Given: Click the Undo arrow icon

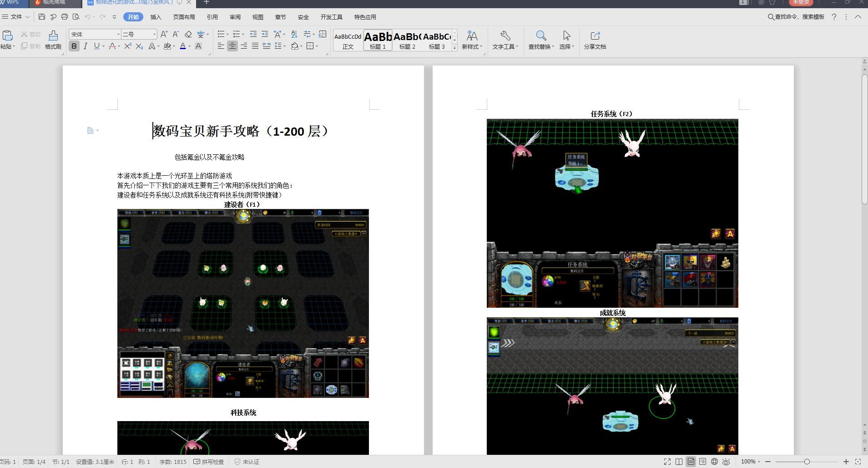Looking at the screenshot, I should tap(87, 17).
